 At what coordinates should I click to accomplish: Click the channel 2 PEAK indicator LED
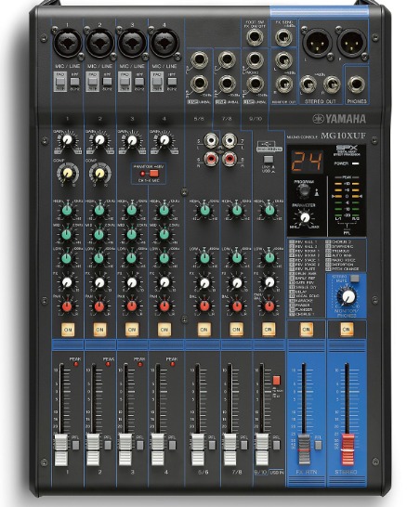108,364
